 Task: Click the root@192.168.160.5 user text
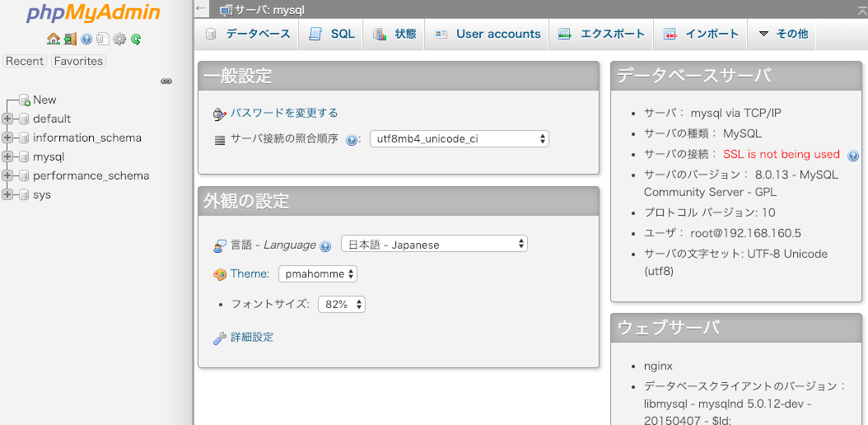point(745,233)
